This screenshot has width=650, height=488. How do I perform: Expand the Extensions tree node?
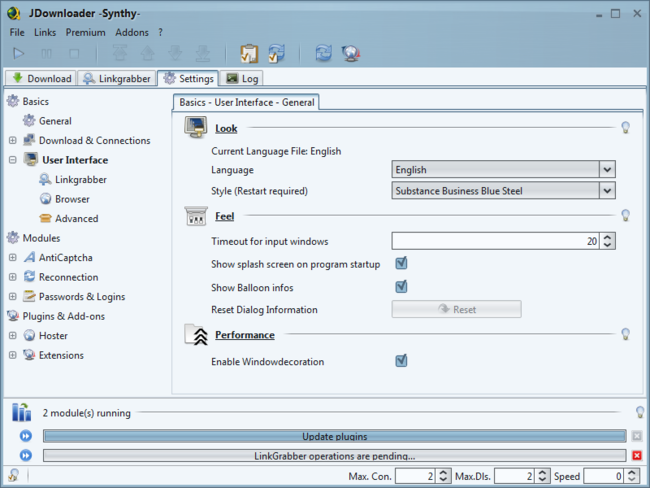[13, 355]
